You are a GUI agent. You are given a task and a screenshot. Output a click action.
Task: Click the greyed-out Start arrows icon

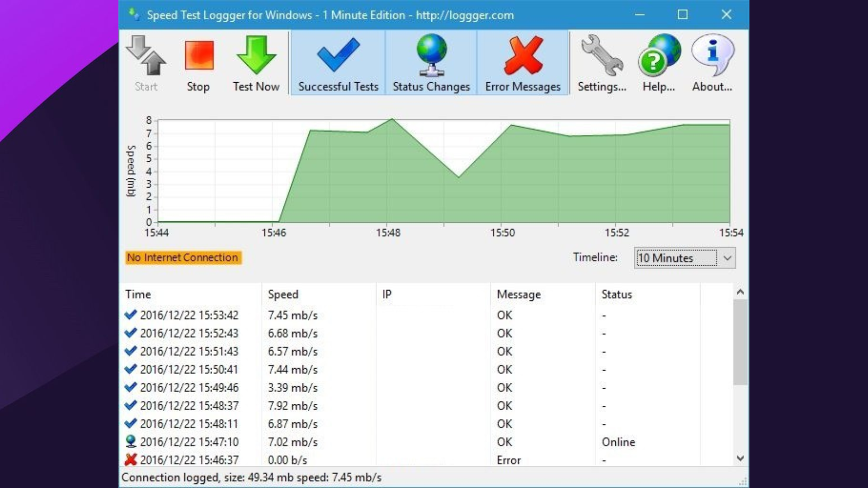point(146,56)
